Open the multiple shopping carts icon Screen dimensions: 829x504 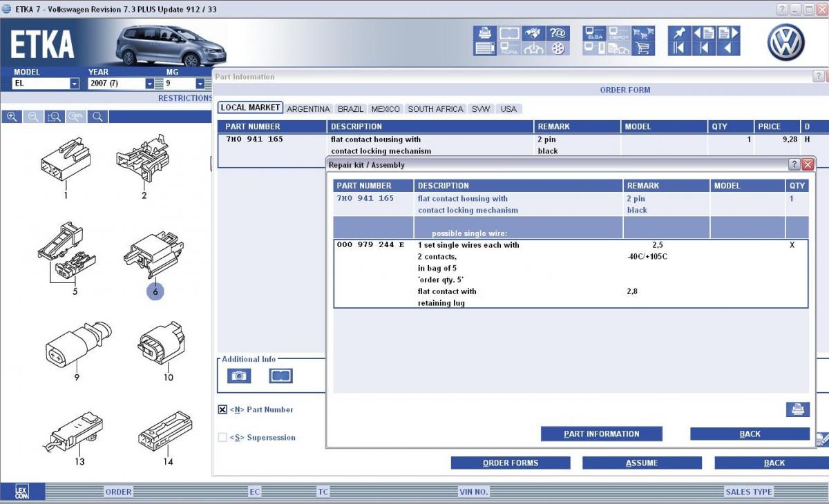click(643, 33)
